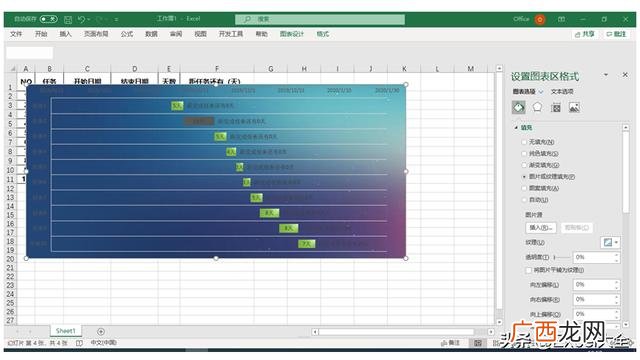Screen dimensions: 640x360
Task: Increase the transparency spinner value
Action: [617, 255]
